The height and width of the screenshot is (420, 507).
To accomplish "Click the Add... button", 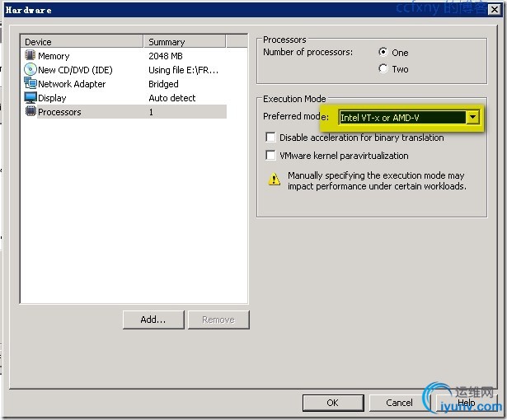I will [153, 320].
